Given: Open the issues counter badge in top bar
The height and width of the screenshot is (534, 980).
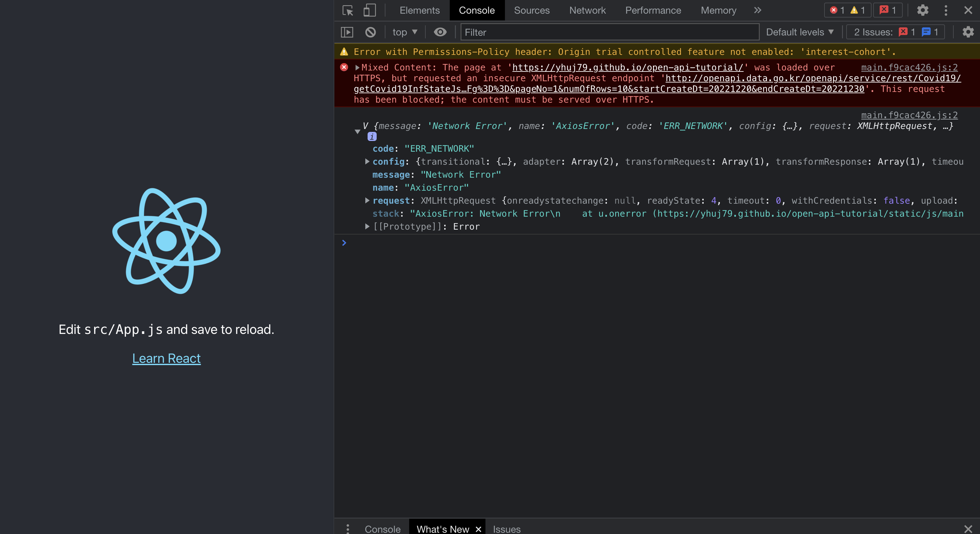Looking at the screenshot, I should (887, 10).
